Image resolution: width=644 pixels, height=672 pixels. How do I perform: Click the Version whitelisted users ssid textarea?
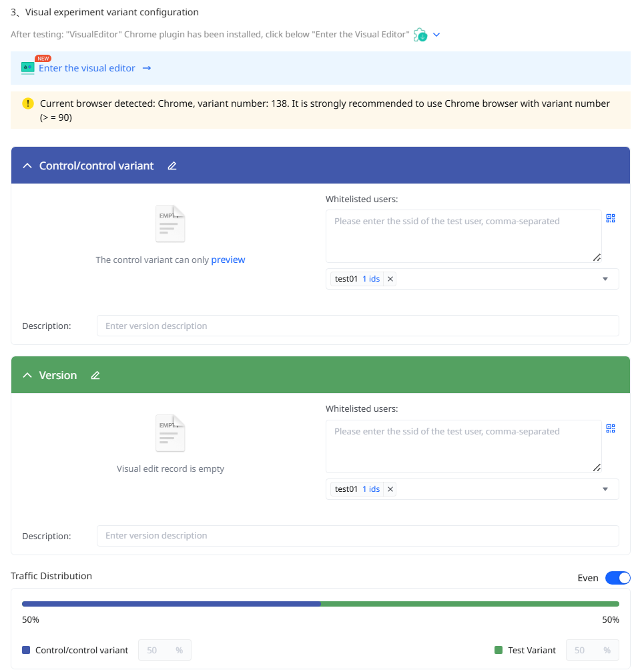click(464, 446)
